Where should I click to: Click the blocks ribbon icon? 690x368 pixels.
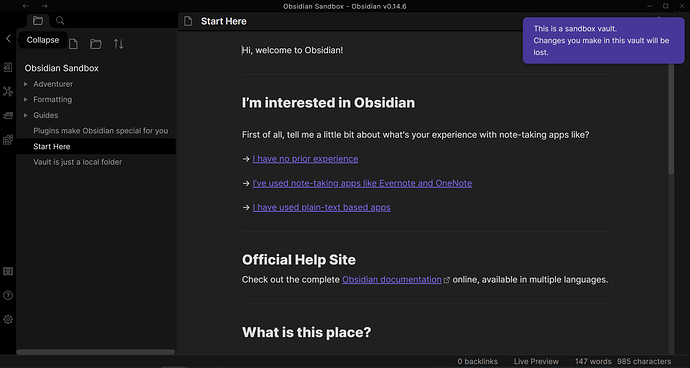(8, 140)
